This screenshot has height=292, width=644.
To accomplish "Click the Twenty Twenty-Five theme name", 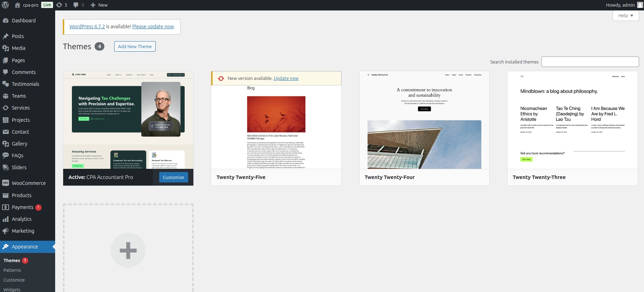I will pyautogui.click(x=241, y=177).
